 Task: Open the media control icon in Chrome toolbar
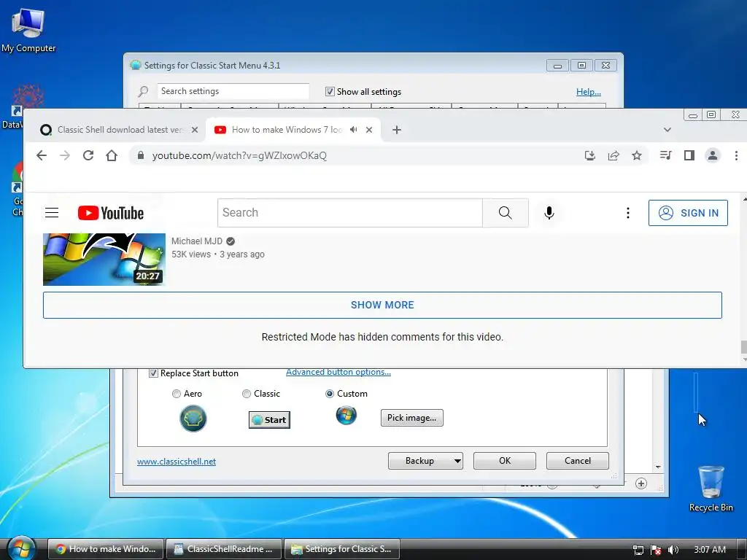click(665, 155)
